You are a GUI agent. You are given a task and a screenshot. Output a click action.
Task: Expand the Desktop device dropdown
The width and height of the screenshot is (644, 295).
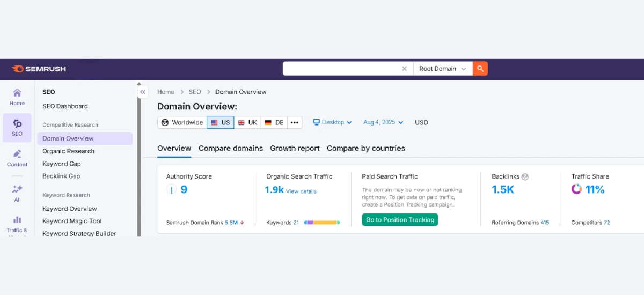point(333,122)
